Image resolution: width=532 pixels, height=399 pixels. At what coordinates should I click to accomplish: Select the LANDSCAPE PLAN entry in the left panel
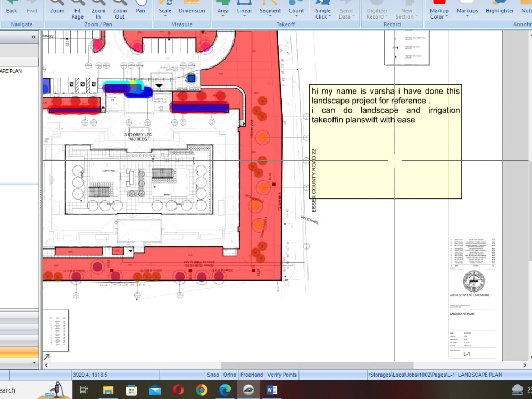(11, 71)
